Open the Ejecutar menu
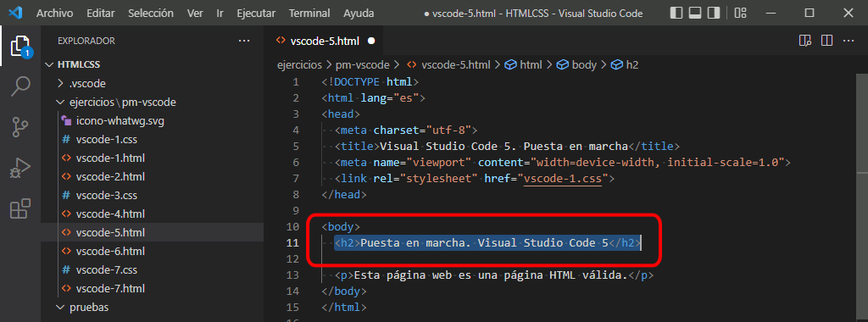Image resolution: width=868 pixels, height=322 pixels. click(256, 13)
